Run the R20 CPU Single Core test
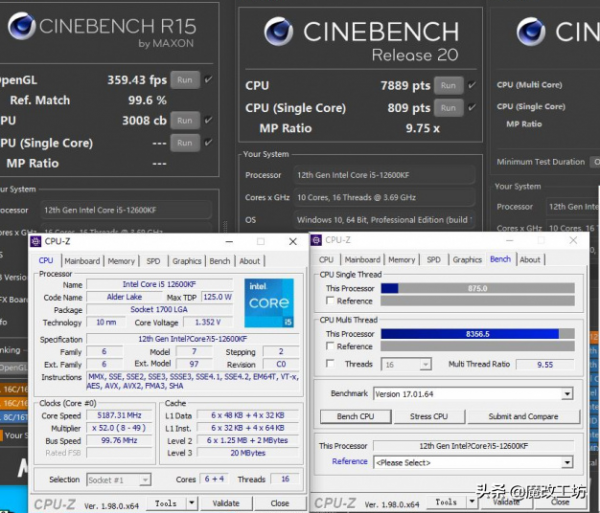The width and height of the screenshot is (600, 513). point(447,107)
